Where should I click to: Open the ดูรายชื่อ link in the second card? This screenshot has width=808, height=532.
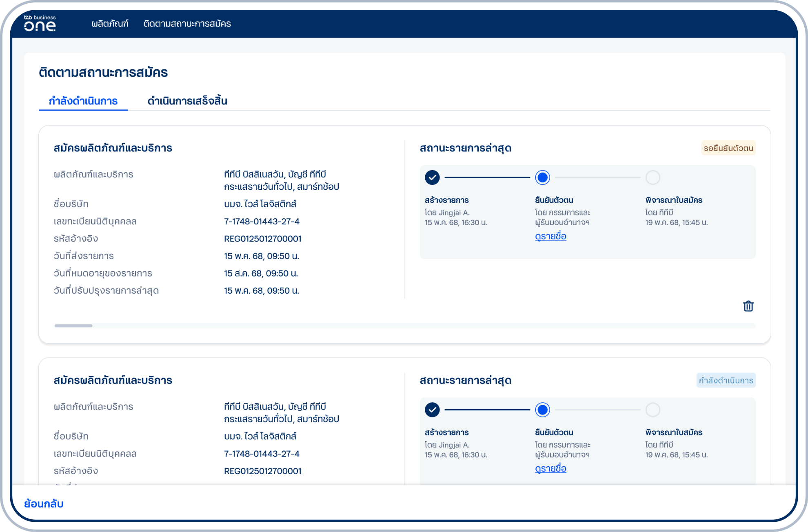(551, 468)
